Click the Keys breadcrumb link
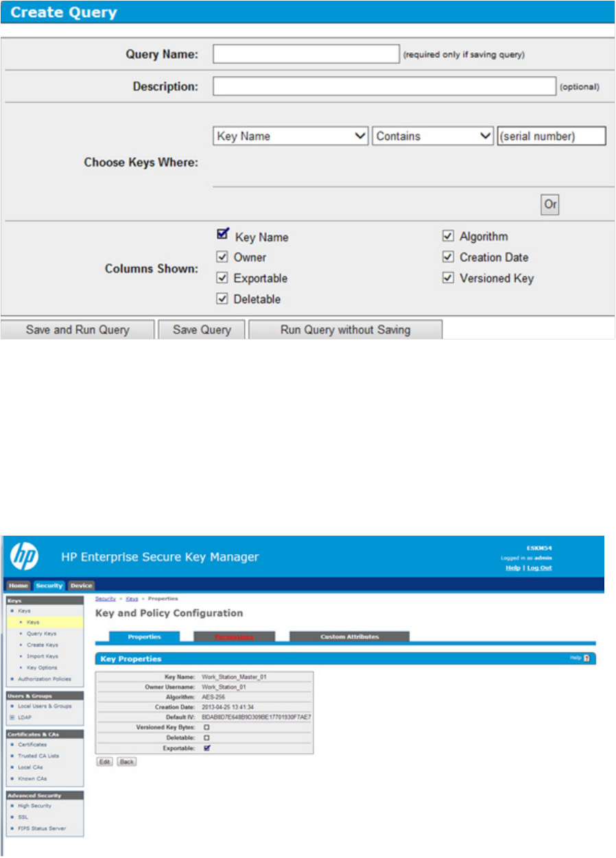 132,599
